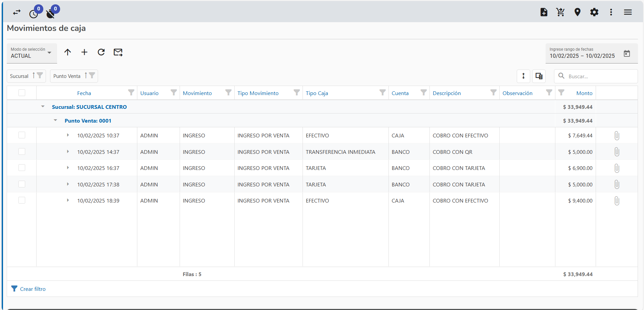
Task: Open the settings gear icon
Action: [x=594, y=12]
